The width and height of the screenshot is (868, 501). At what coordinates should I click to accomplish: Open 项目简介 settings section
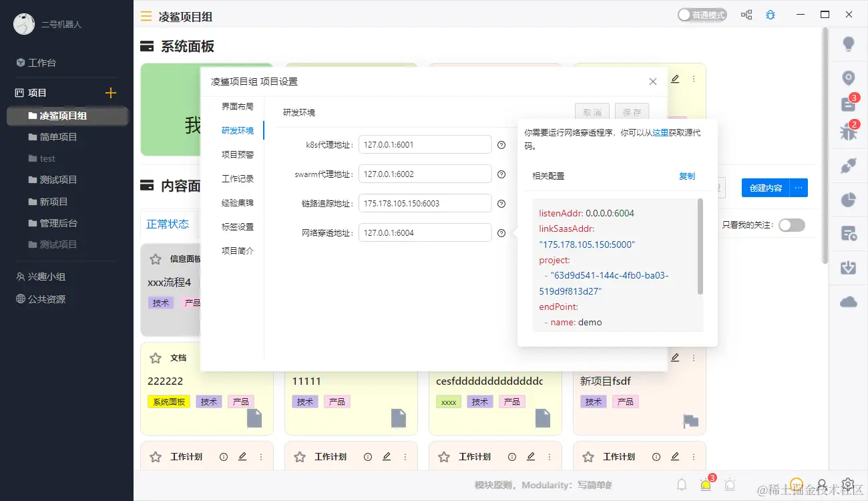click(238, 251)
